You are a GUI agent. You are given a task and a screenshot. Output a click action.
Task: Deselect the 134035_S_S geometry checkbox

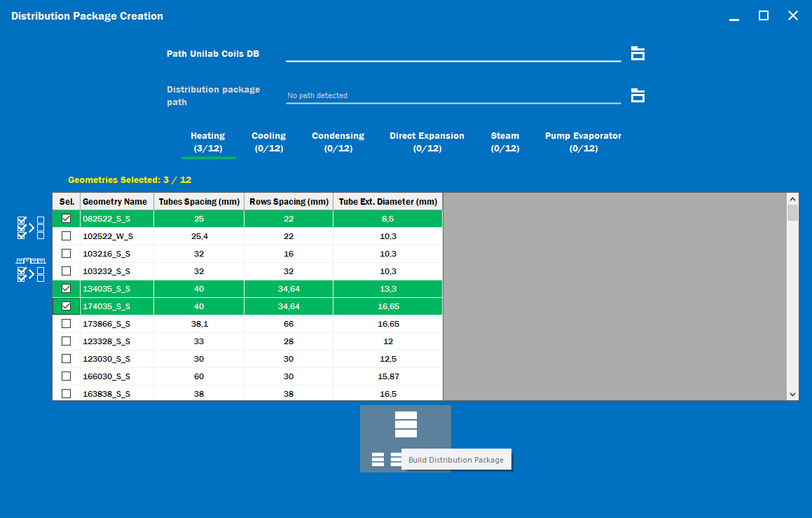click(x=67, y=289)
